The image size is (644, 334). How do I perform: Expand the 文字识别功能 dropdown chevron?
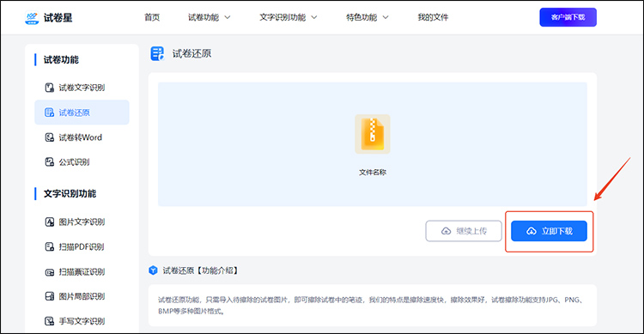314,18
